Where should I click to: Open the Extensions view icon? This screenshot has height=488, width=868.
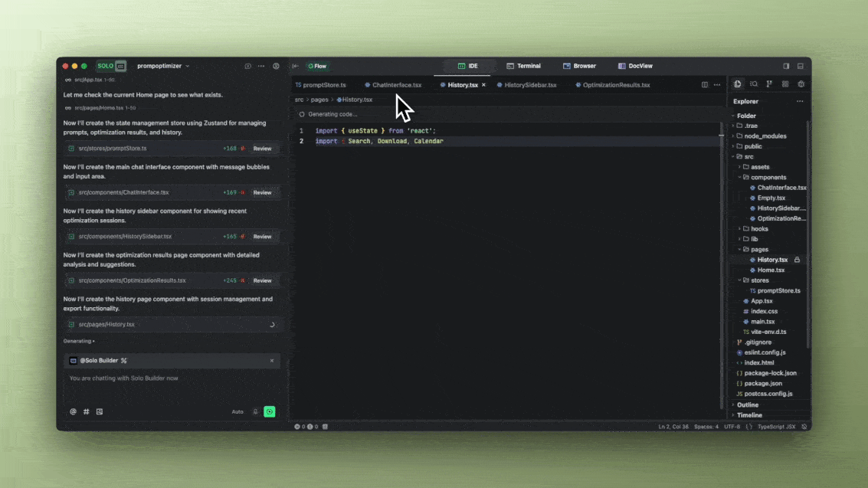785,84
